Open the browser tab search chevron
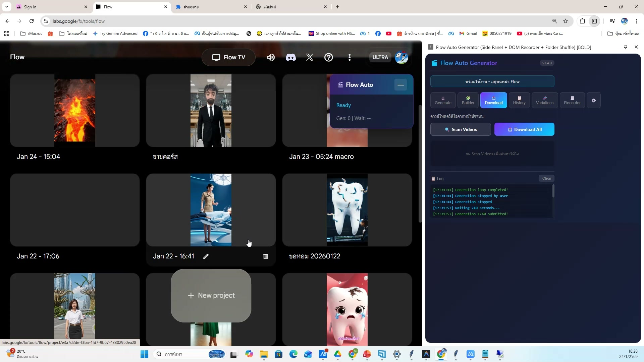This screenshot has height=362, width=644. [x=7, y=7]
